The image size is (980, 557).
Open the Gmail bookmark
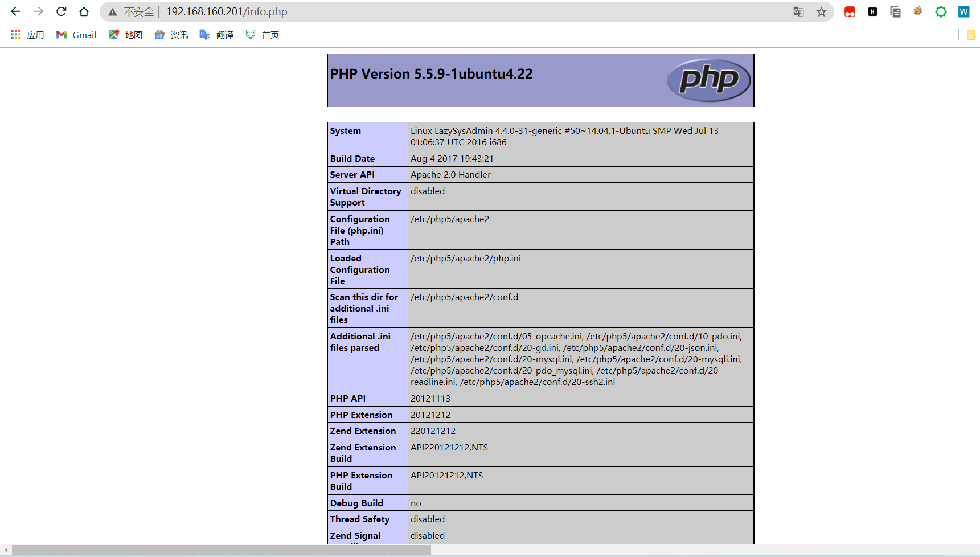[76, 35]
